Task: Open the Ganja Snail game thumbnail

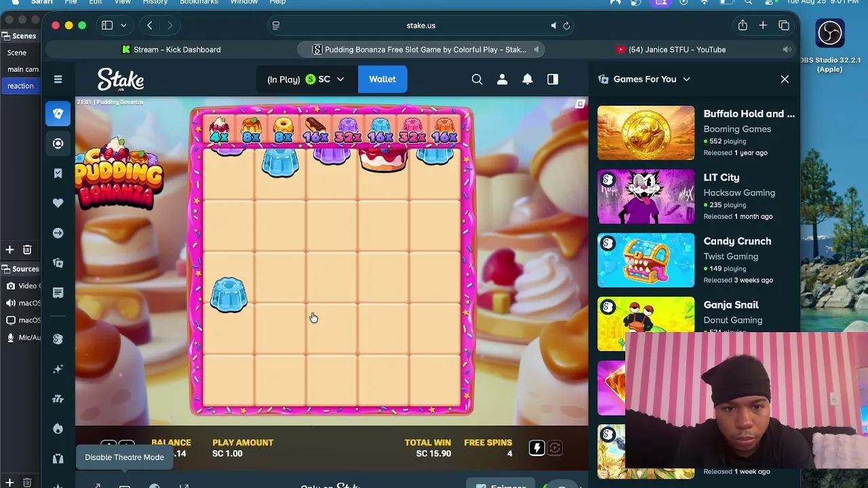Action: [646, 324]
